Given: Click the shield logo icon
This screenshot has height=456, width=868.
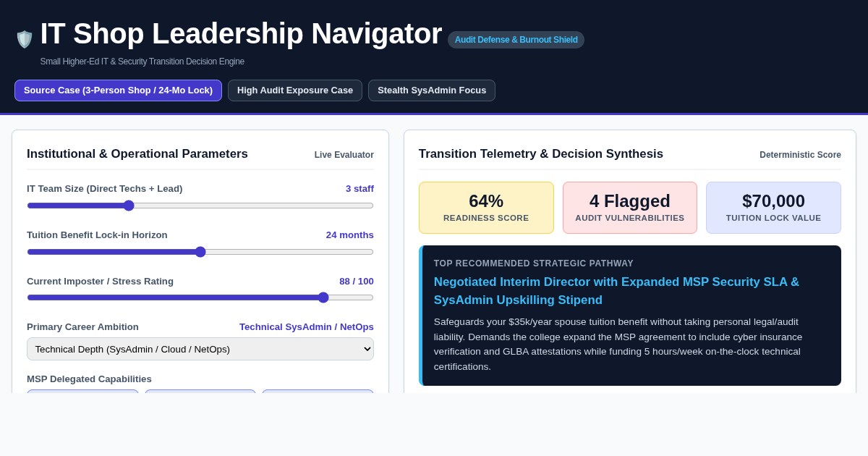Looking at the screenshot, I should point(25,39).
